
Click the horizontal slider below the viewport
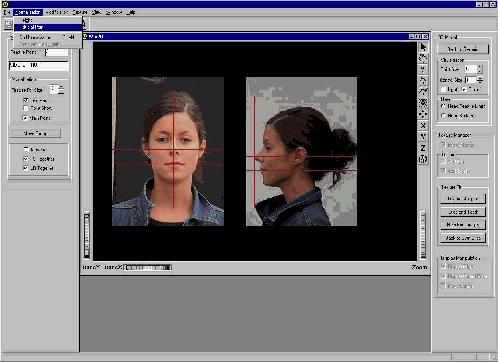(x=148, y=267)
